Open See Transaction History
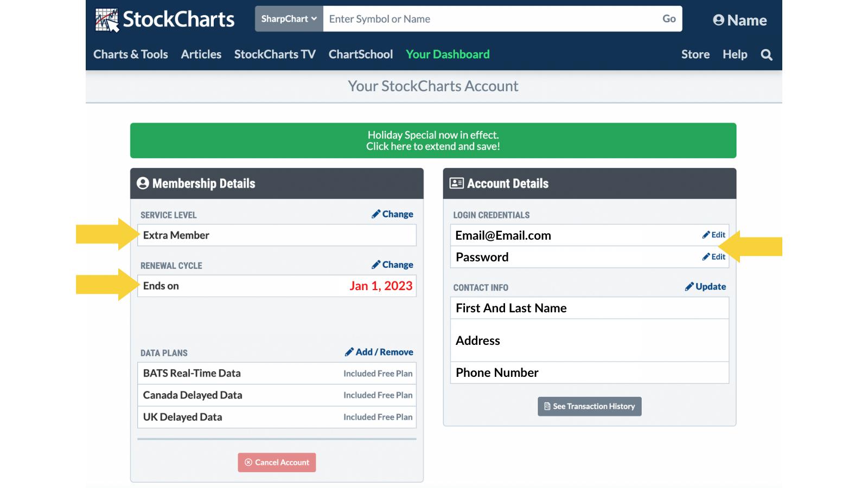The height and width of the screenshot is (488, 868). 589,406
